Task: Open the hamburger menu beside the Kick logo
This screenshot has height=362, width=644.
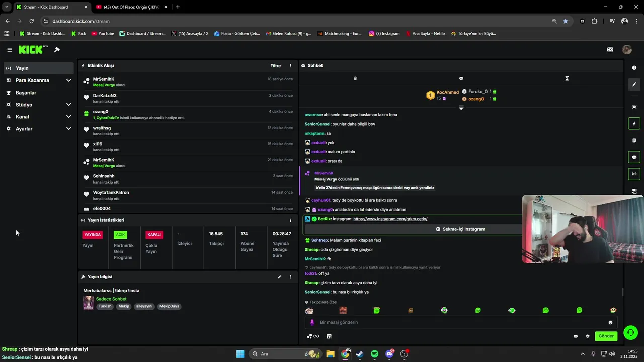Action: pos(10,50)
